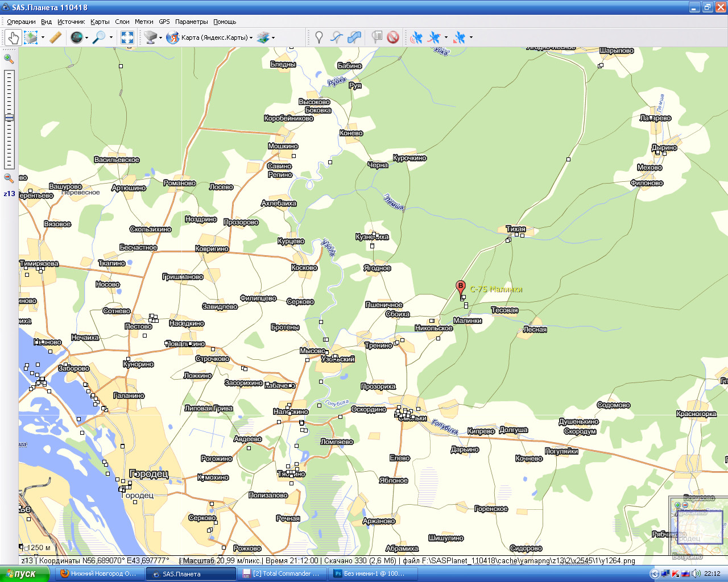Expand hidden tray icons arrow

point(654,573)
